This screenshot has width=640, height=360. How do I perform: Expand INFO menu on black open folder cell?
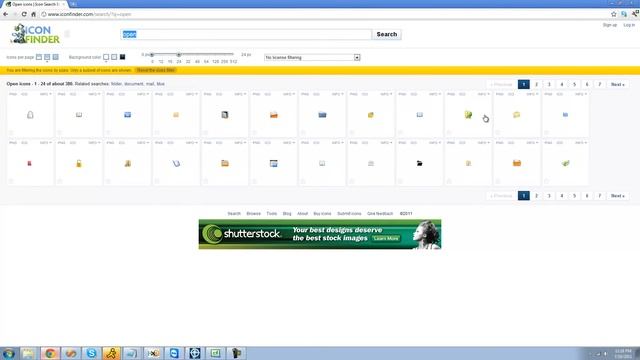coord(435,143)
